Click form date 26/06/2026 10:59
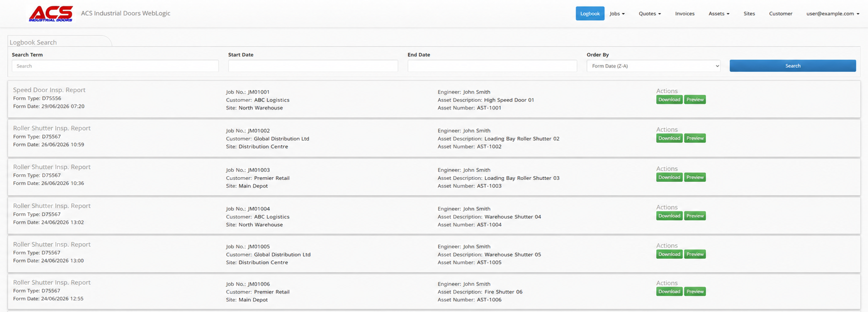Image resolution: width=868 pixels, height=312 pixels. tap(63, 145)
